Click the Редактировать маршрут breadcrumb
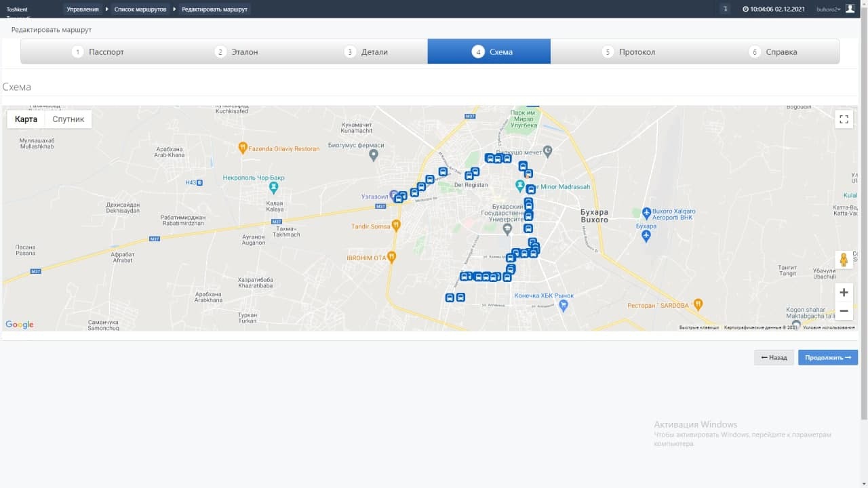Image resolution: width=868 pixels, height=488 pixels. click(x=214, y=9)
